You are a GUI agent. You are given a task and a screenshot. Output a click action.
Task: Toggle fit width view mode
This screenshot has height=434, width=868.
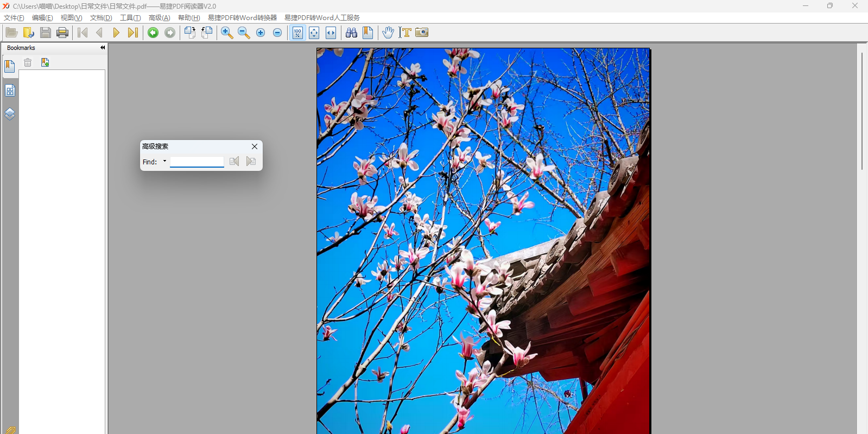[331, 33]
